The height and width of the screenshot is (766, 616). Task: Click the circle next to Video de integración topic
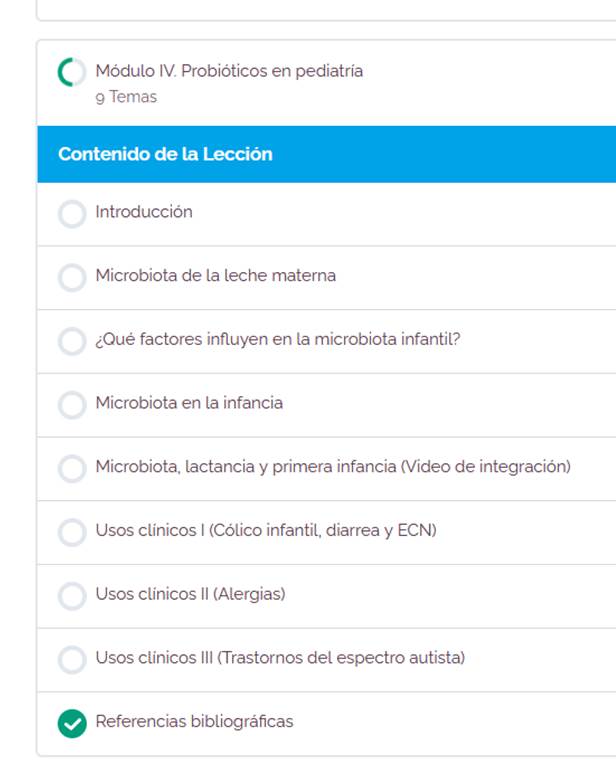pyautogui.click(x=72, y=468)
